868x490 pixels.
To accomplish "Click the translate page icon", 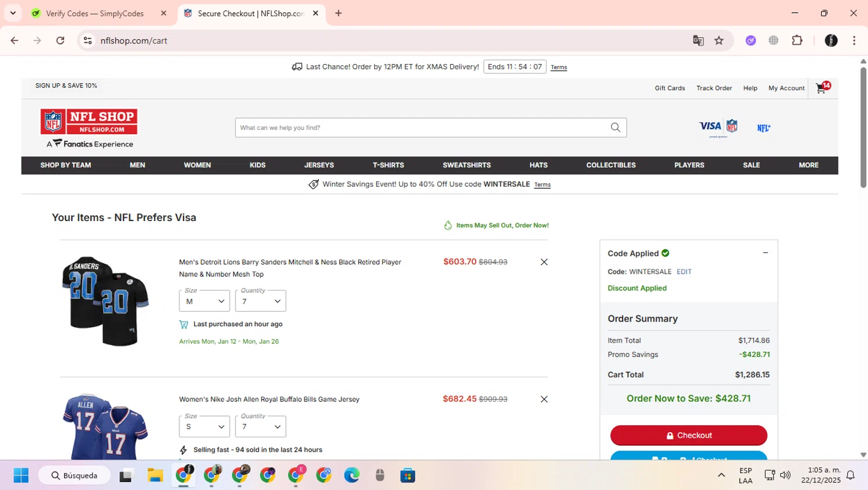I will (698, 40).
